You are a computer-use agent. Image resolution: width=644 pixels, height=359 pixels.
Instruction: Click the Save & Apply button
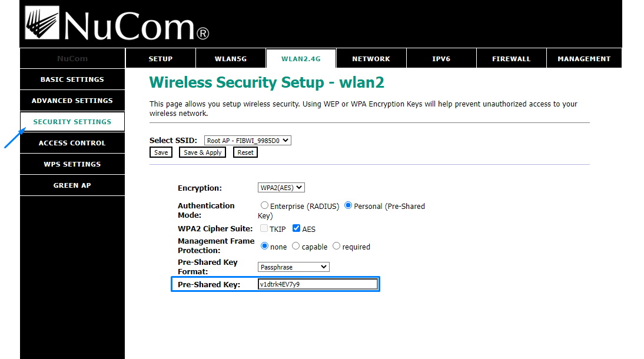pos(203,152)
